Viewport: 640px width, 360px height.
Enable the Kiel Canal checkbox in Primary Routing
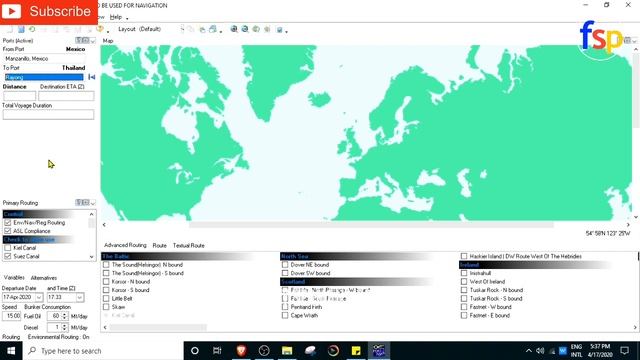pyautogui.click(x=7, y=248)
